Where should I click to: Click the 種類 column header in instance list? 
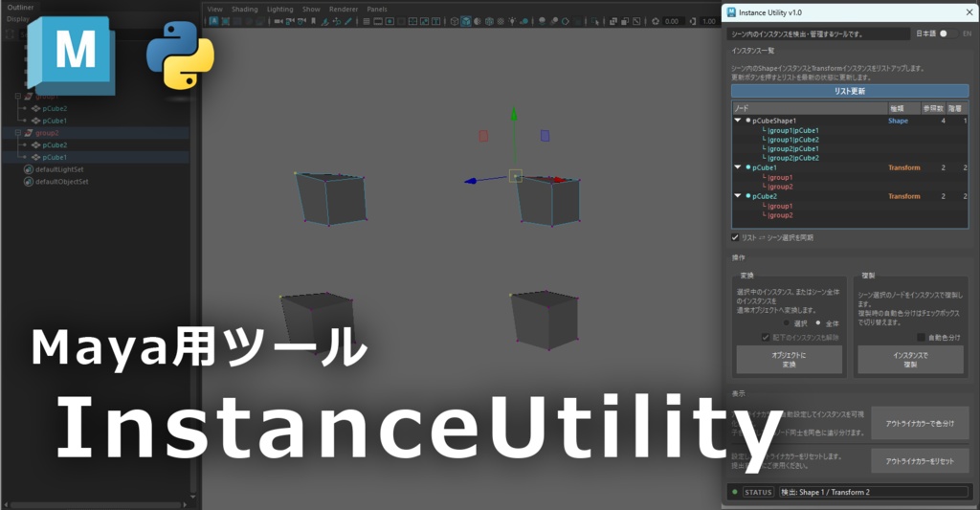903,108
